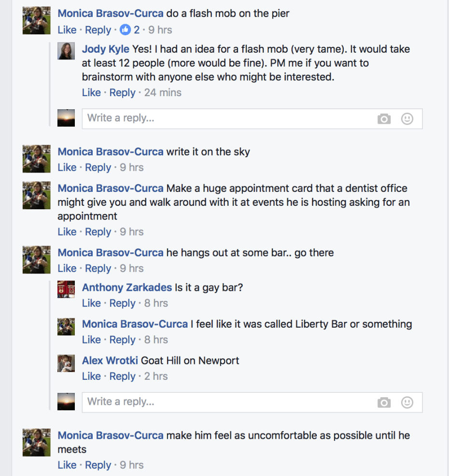This screenshot has width=449, height=476.
Task: Open the emoji picker in the first reply box
Action: (407, 119)
